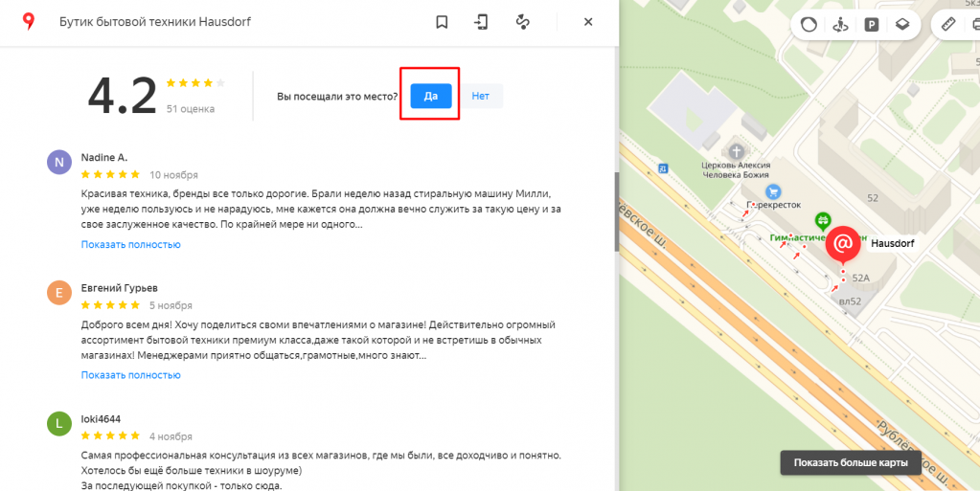Click the Церковь Алексия Человека Божия label
Viewport: 980px width, 491px height.
[736, 171]
